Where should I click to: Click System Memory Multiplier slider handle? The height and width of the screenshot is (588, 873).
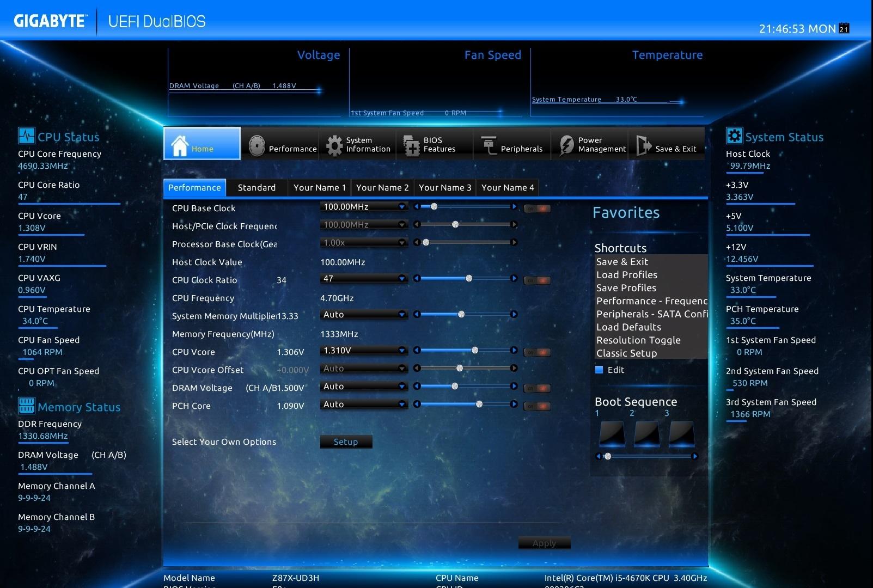pyautogui.click(x=461, y=314)
